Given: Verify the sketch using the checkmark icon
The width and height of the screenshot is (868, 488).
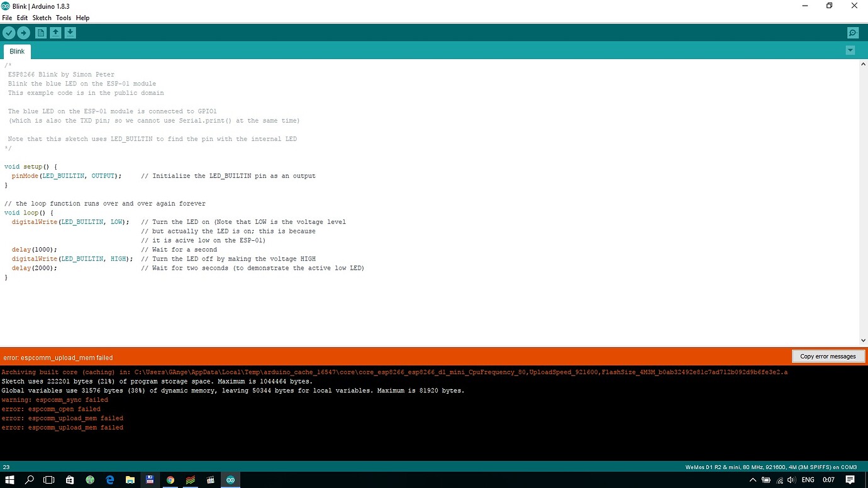Looking at the screenshot, I should click(9, 32).
